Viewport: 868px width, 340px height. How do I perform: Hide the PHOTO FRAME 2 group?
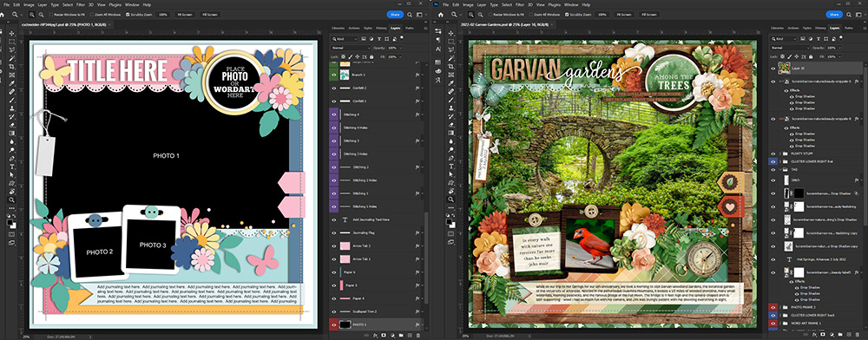[x=773, y=307]
